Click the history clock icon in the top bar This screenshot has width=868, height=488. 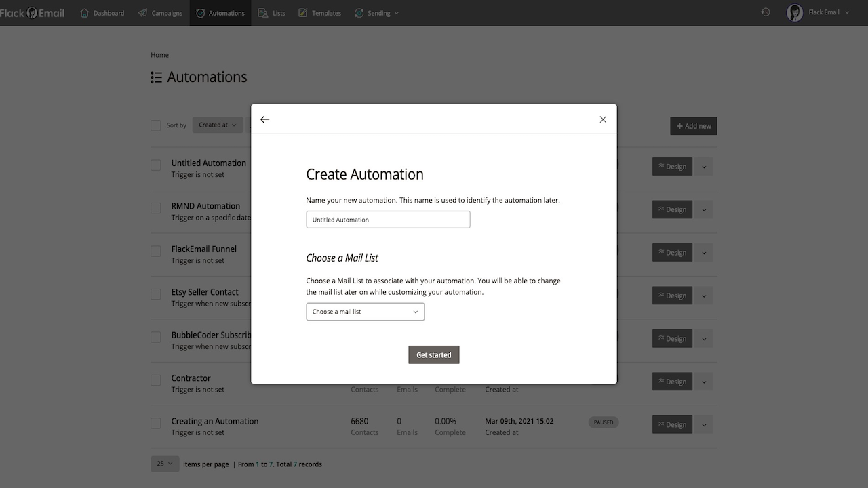(x=766, y=12)
